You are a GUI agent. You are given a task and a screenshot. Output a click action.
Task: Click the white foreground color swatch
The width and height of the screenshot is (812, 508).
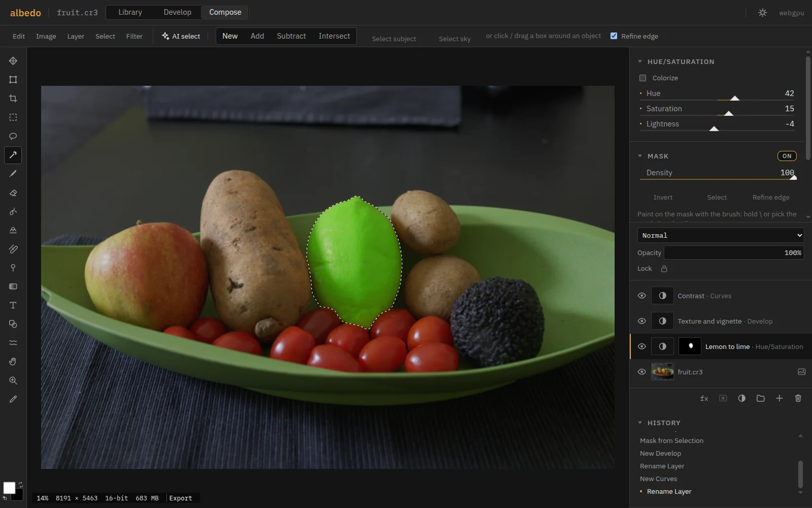coord(9,487)
